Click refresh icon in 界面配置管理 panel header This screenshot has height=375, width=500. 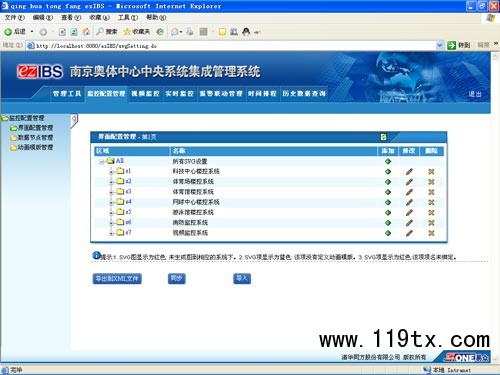383,137
